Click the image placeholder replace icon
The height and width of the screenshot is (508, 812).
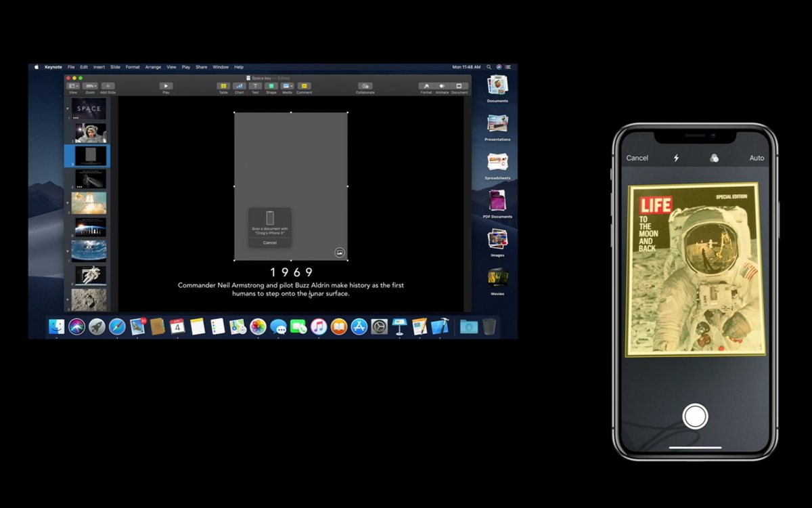coord(340,253)
